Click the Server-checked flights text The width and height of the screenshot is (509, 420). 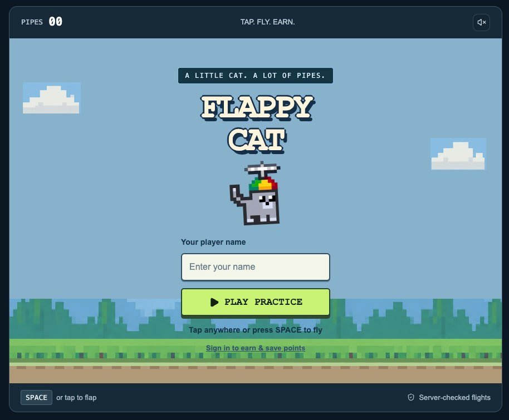454,397
